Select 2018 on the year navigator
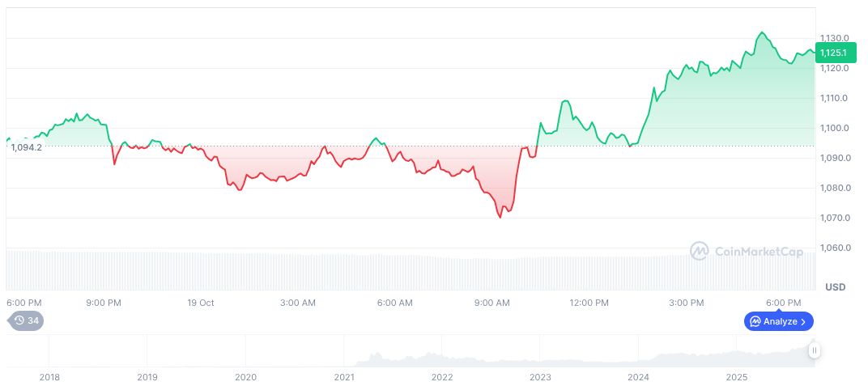Image resolution: width=868 pixels, height=386 pixels. (49, 377)
